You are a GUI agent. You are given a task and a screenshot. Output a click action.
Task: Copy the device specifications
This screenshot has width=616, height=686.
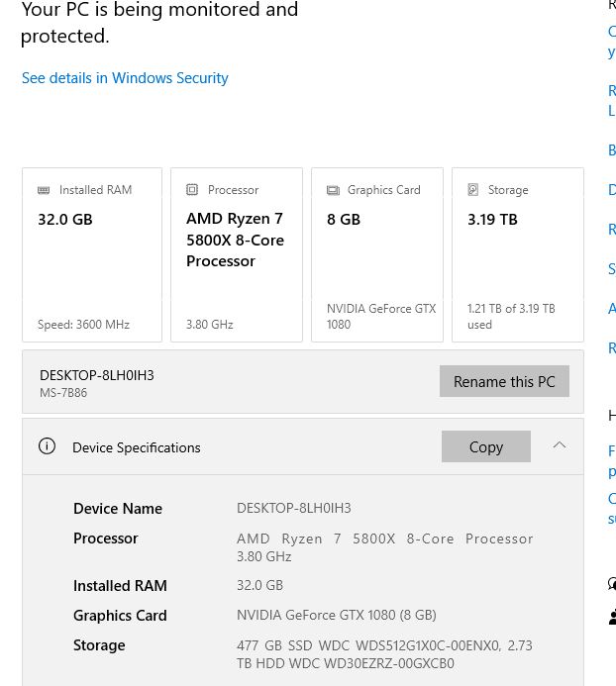click(485, 446)
